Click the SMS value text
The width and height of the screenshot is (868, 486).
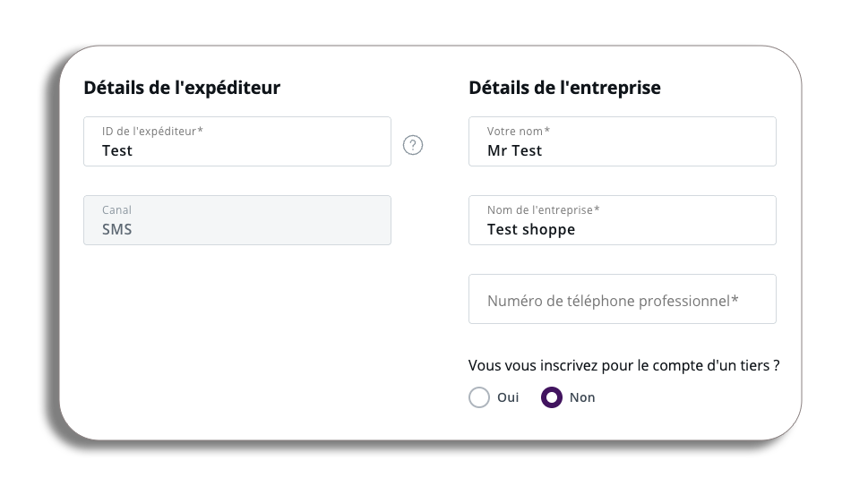pyautogui.click(x=116, y=230)
